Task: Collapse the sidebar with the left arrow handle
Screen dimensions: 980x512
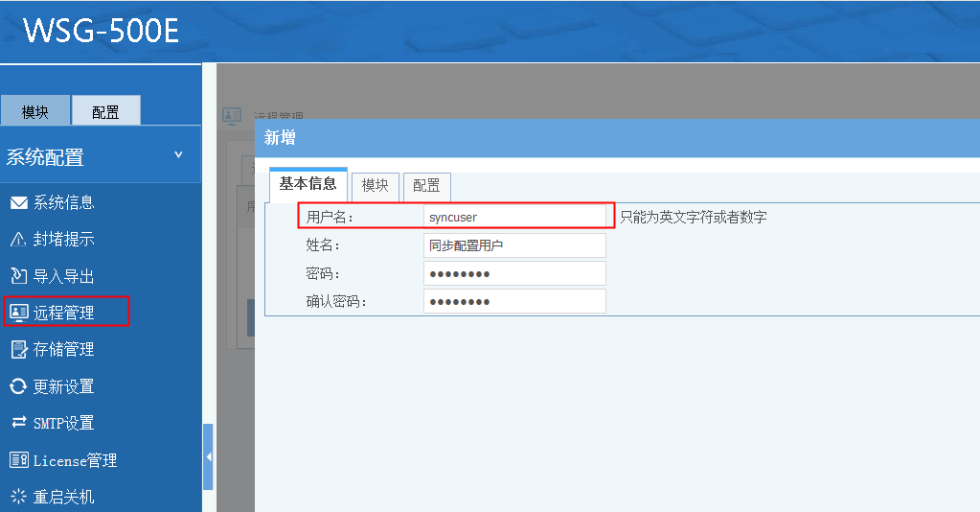Action: click(208, 457)
